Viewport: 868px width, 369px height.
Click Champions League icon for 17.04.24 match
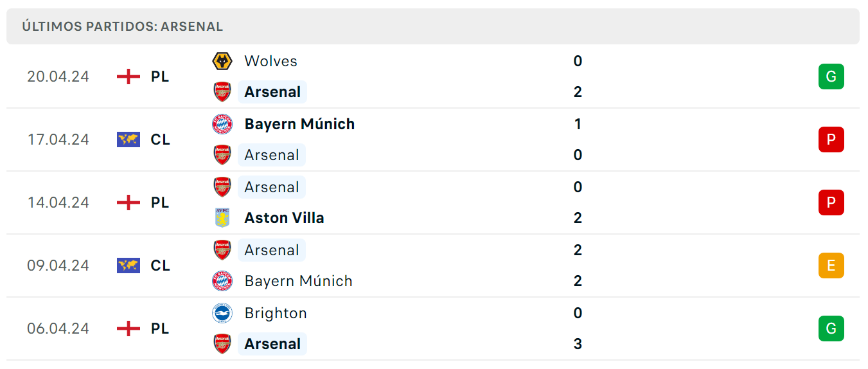[x=128, y=139]
